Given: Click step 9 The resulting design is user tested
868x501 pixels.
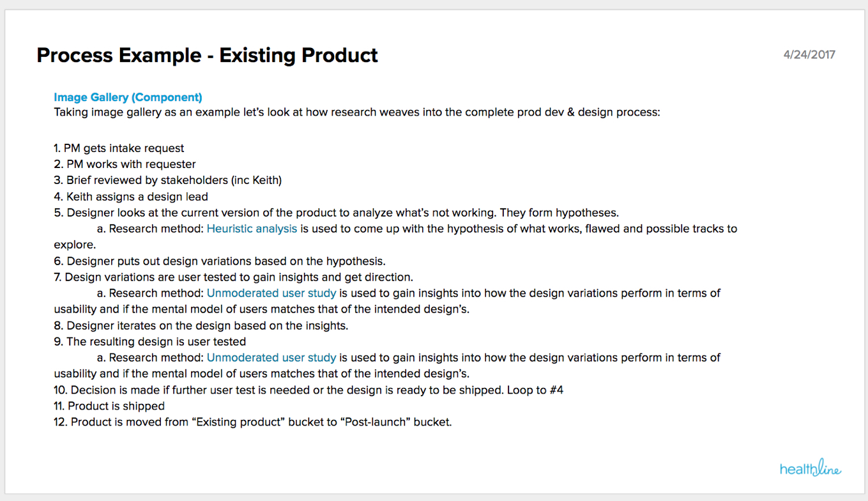Looking at the screenshot, I should [150, 341].
